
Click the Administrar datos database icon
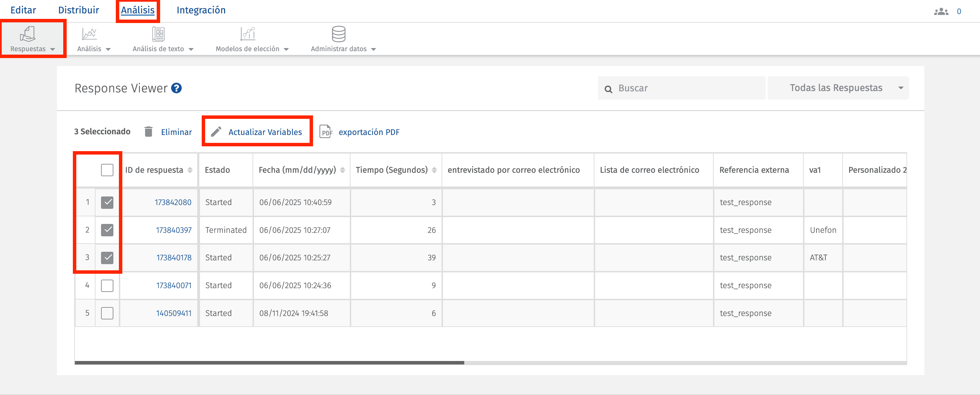[x=338, y=34]
